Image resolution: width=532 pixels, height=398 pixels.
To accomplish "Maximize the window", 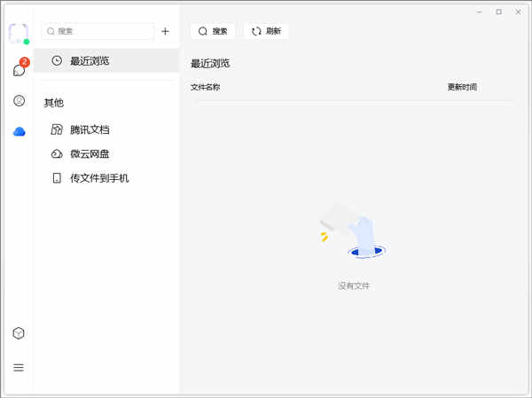I will click(x=498, y=12).
